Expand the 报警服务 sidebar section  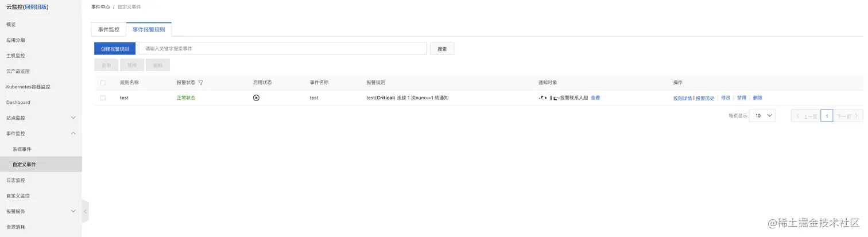[73, 211]
